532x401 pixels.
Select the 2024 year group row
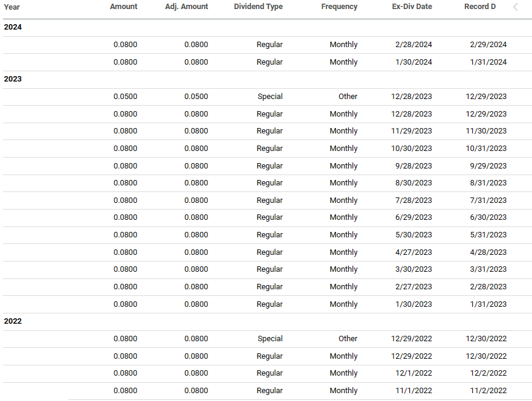click(267, 27)
